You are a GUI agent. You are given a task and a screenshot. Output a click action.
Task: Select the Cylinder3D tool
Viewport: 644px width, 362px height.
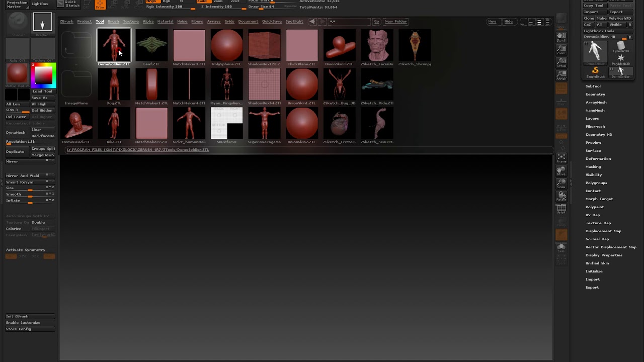tap(620, 47)
